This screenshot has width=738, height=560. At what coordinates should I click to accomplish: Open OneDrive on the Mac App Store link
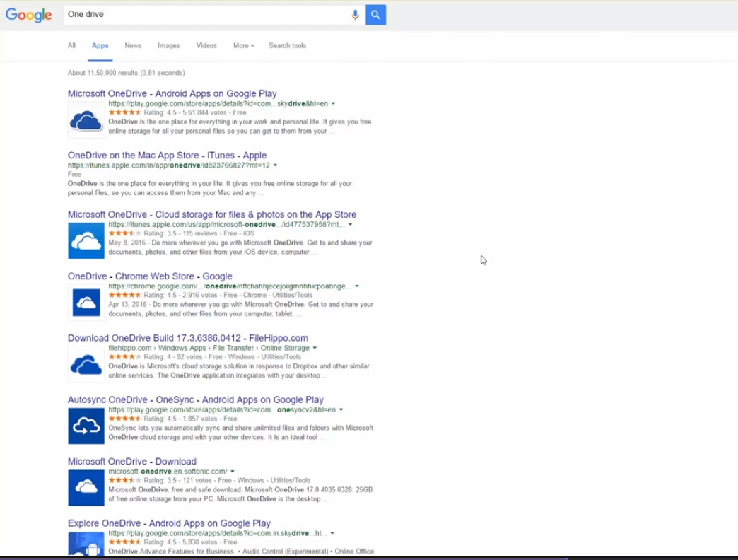coord(167,156)
